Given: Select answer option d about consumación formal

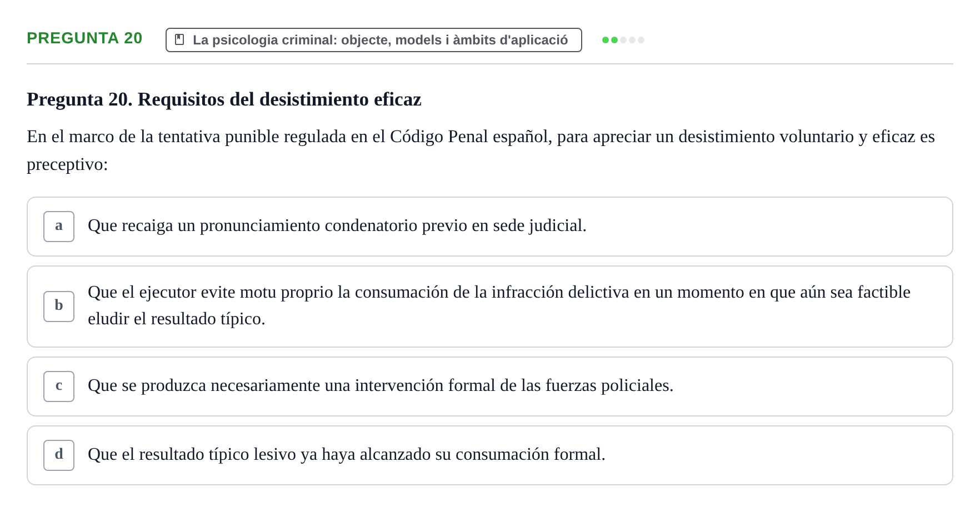Looking at the screenshot, I should (489, 455).
